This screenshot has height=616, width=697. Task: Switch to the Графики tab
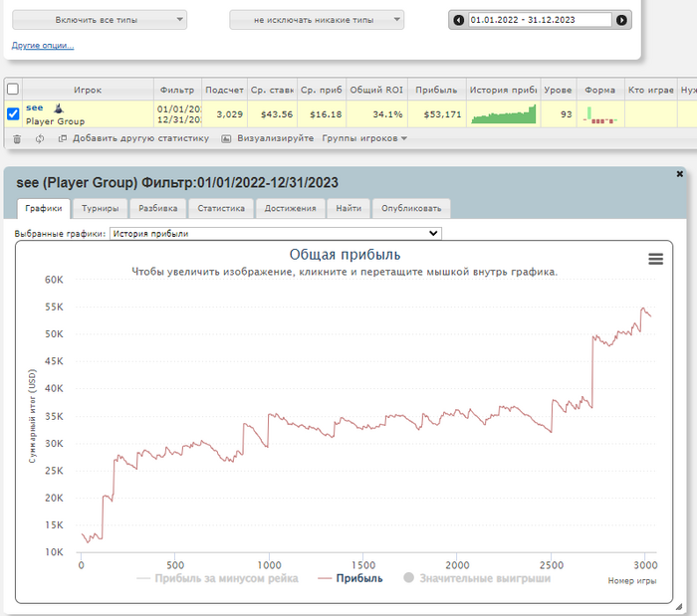click(x=44, y=209)
